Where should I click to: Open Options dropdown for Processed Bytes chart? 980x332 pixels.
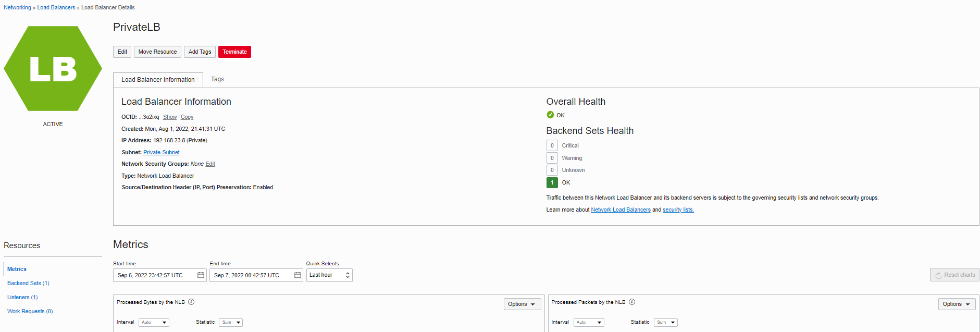coord(522,304)
